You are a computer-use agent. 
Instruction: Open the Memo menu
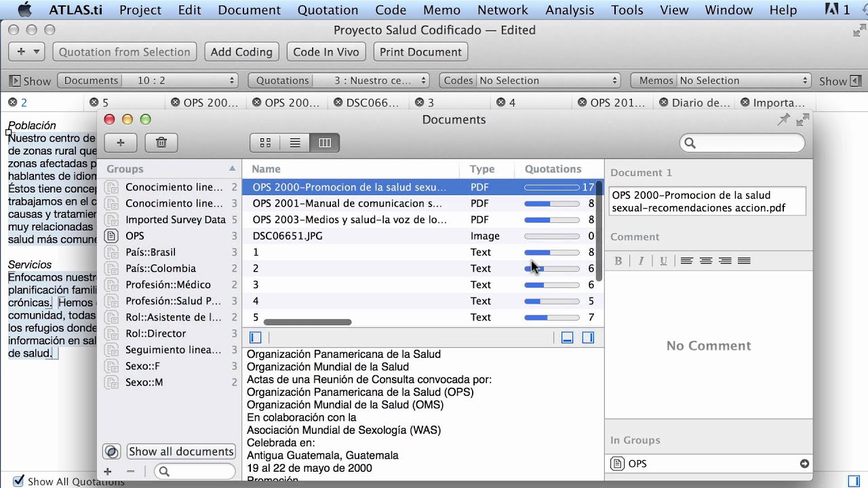(442, 9)
